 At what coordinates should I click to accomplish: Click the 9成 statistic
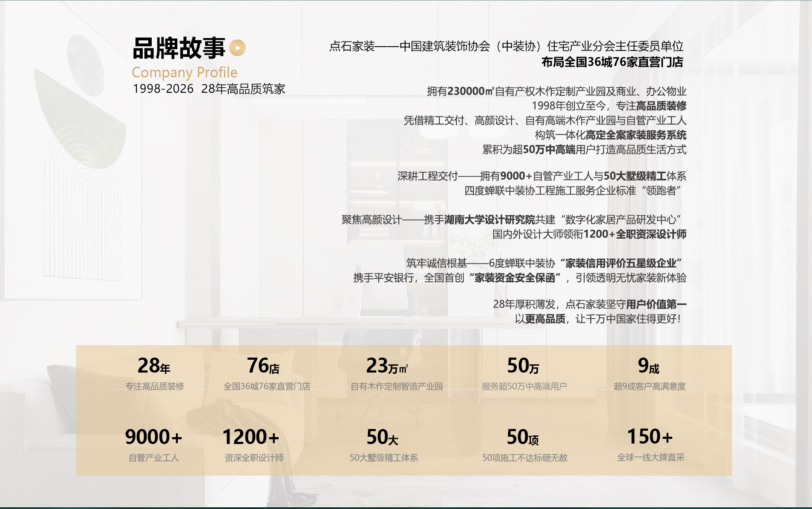(648, 366)
